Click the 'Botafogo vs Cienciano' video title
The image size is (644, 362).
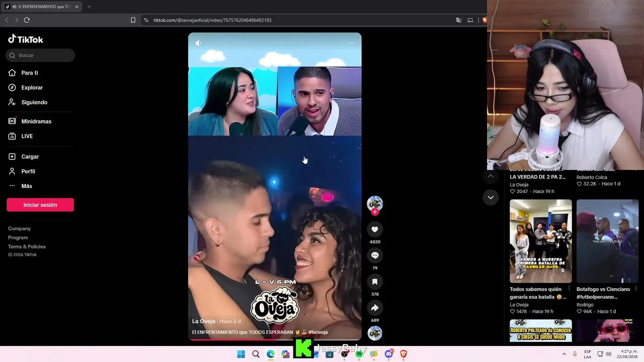coord(603,293)
